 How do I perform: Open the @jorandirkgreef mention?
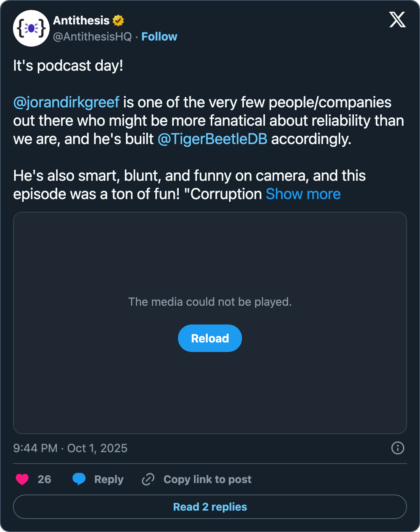pyautogui.click(x=66, y=102)
